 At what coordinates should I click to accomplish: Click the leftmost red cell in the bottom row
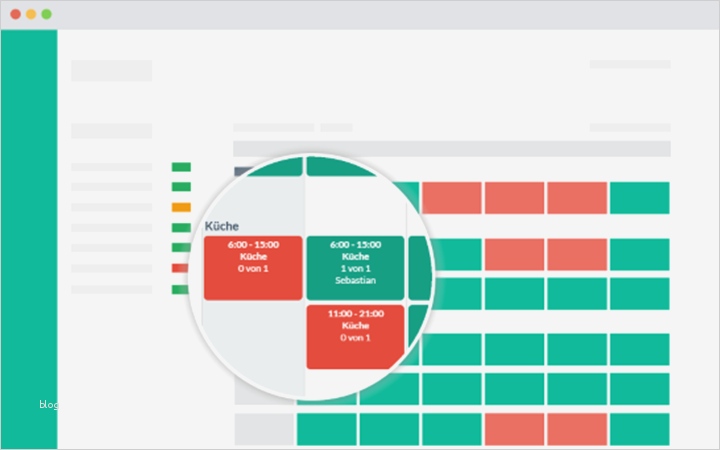(x=515, y=429)
